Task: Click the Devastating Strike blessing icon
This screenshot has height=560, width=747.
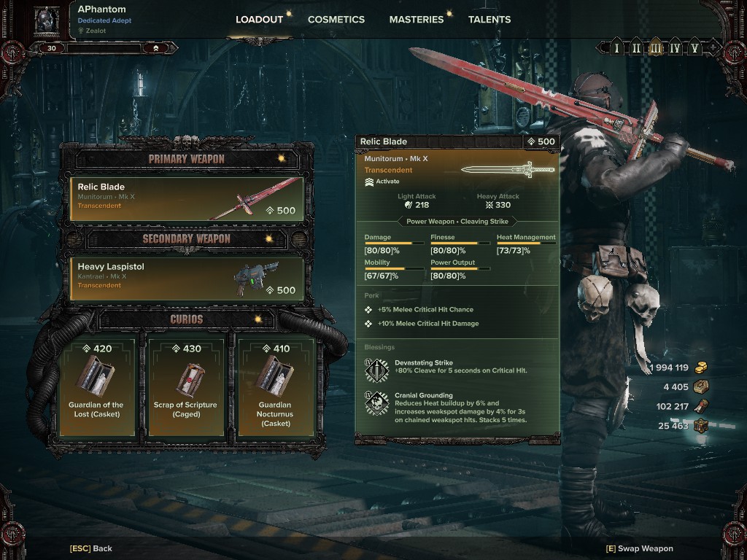Action: coord(377,370)
